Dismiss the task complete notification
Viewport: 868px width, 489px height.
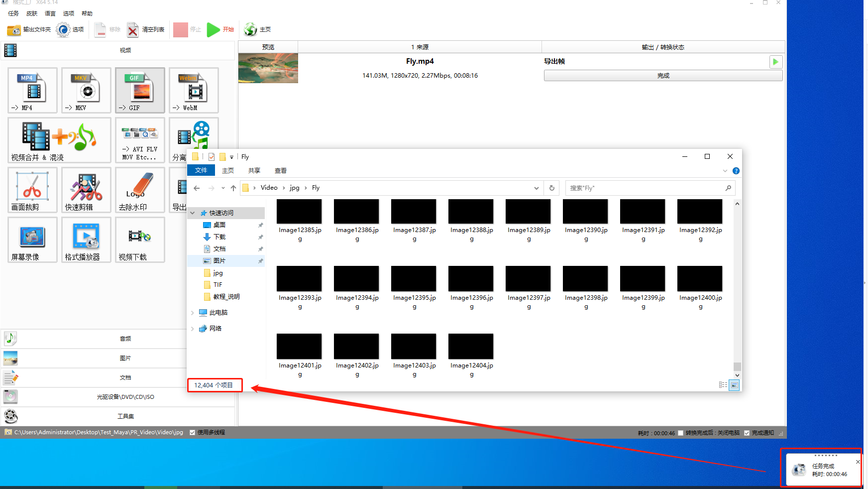(858, 462)
